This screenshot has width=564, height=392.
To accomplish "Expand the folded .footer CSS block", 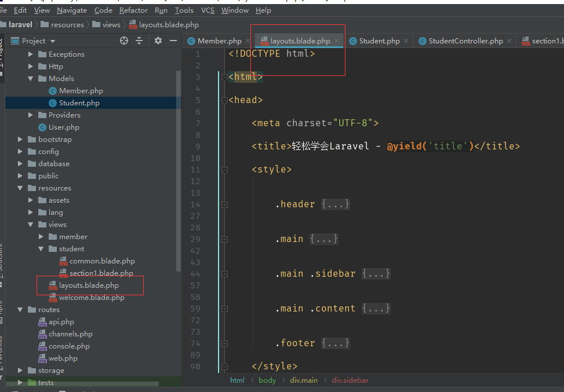I will point(224,343).
